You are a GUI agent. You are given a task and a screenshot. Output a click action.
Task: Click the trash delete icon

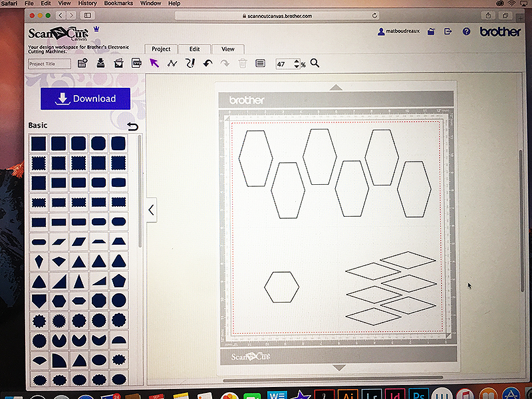click(x=242, y=63)
